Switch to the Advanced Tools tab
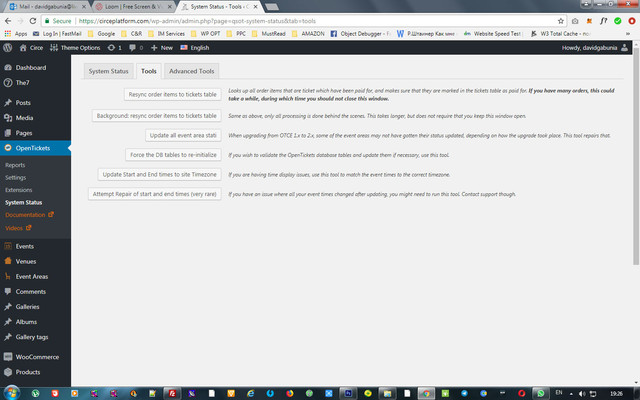 [191, 71]
